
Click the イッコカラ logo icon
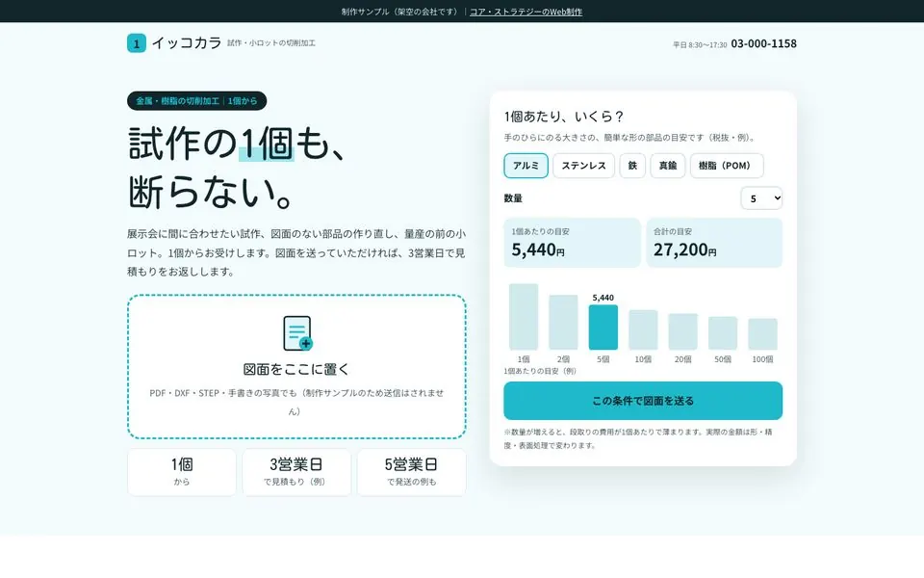click(x=136, y=43)
